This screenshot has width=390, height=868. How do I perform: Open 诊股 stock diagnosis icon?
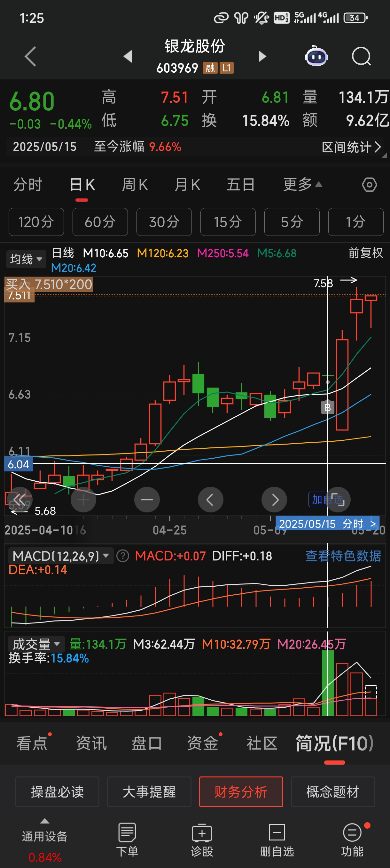202,840
